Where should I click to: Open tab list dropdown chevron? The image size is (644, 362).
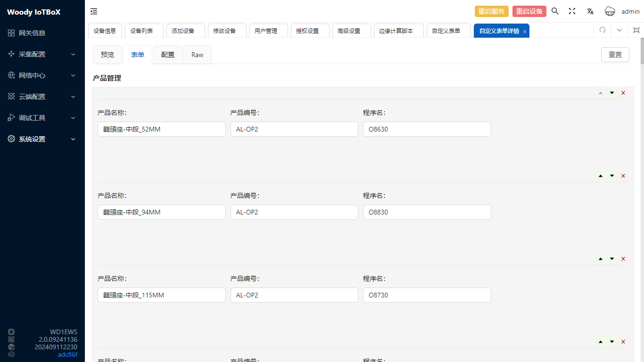(x=619, y=30)
